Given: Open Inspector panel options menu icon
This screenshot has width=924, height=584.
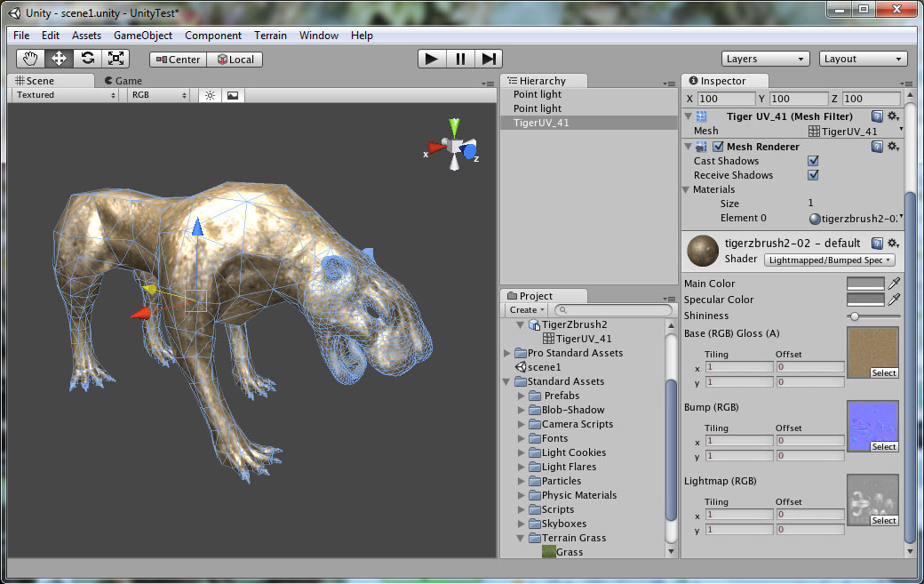Looking at the screenshot, I should click(x=906, y=84).
